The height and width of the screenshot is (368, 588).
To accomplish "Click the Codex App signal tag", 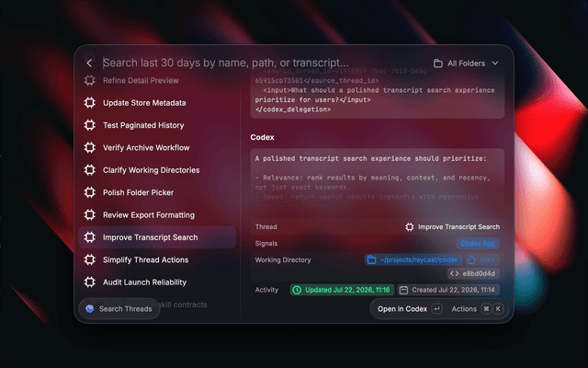I will (478, 243).
